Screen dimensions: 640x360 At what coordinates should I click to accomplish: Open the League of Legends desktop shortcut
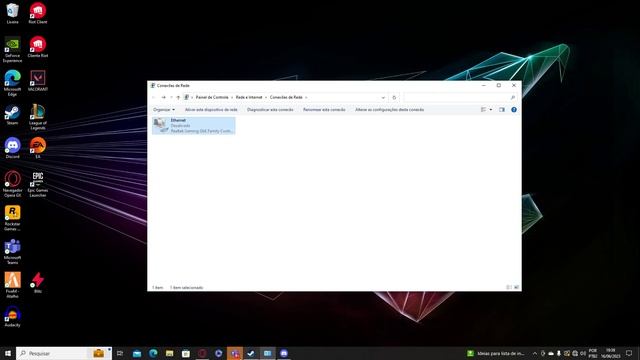tap(38, 117)
